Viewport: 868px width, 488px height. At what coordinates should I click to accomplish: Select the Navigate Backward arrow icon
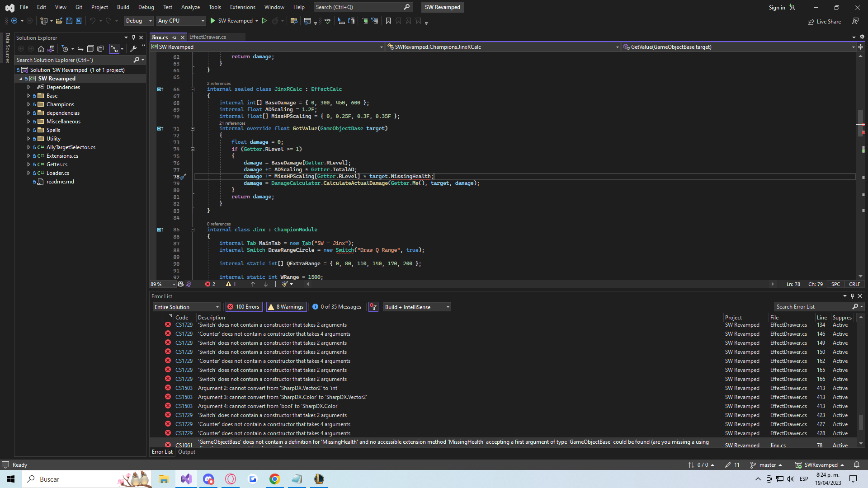point(14,21)
